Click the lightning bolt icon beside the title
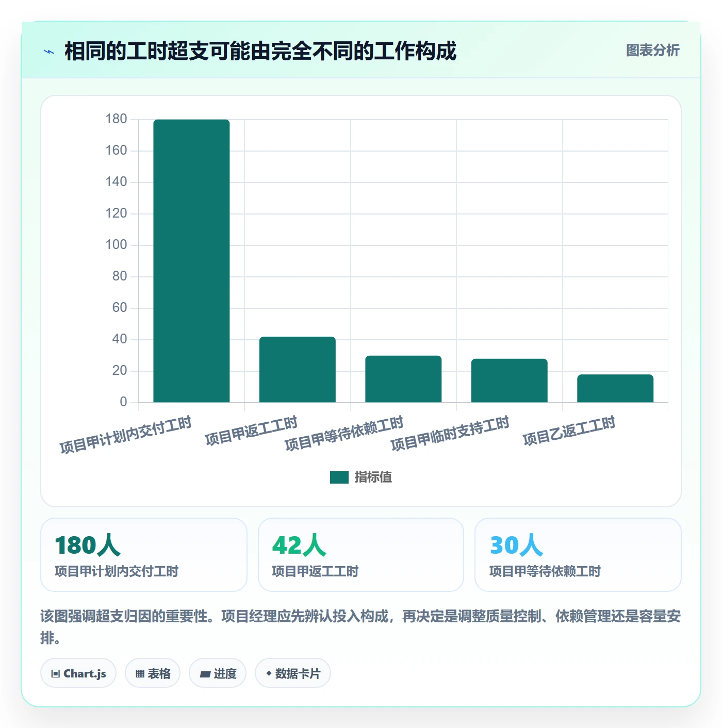Screen dimensions: 722x728 [49, 52]
